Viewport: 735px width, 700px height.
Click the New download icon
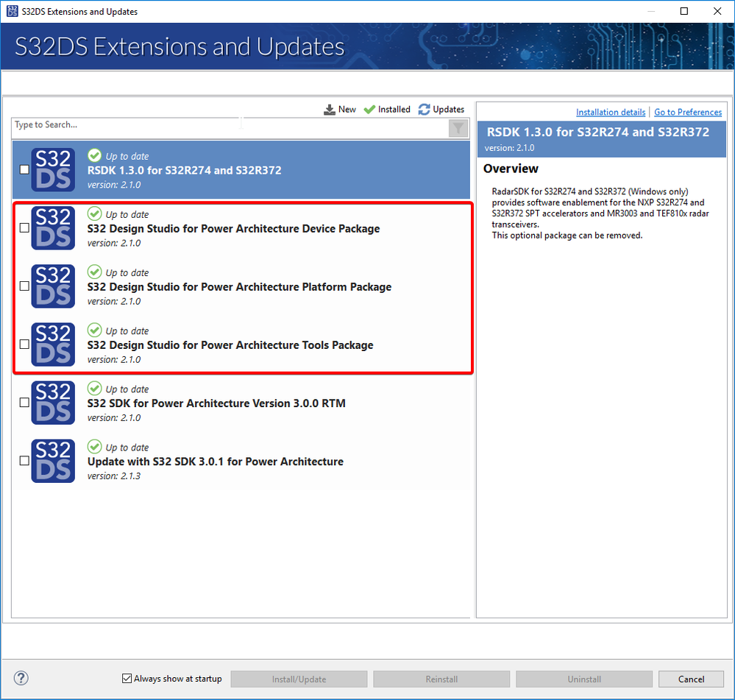click(330, 110)
